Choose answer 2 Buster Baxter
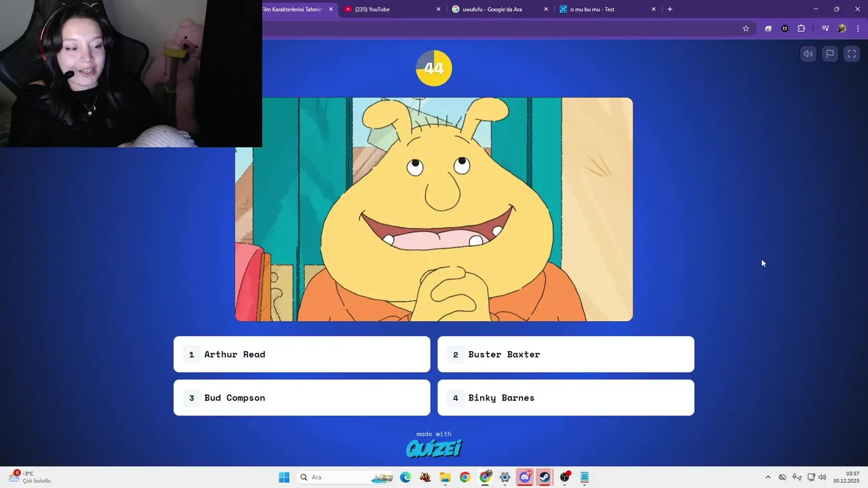Image resolution: width=868 pixels, height=488 pixels. [566, 354]
